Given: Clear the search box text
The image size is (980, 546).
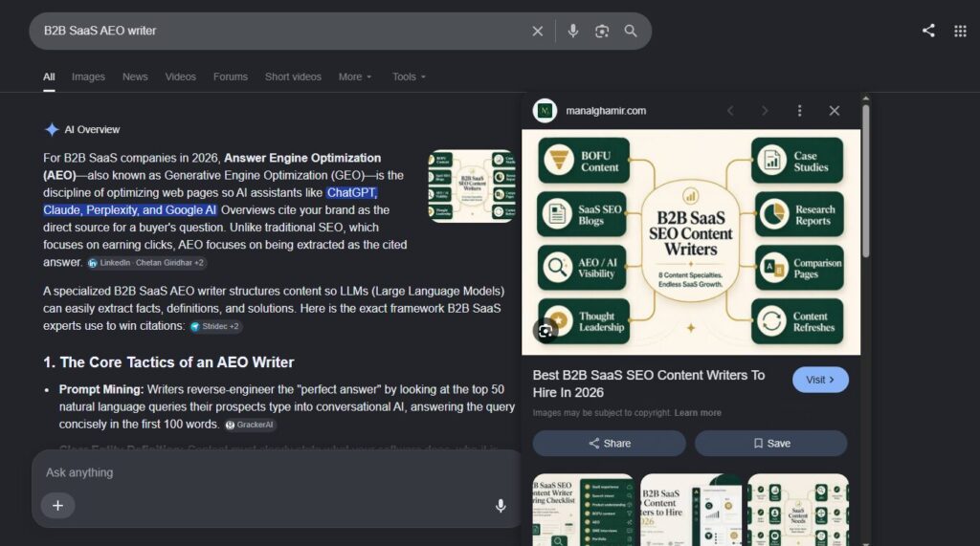Looking at the screenshot, I should [538, 32].
